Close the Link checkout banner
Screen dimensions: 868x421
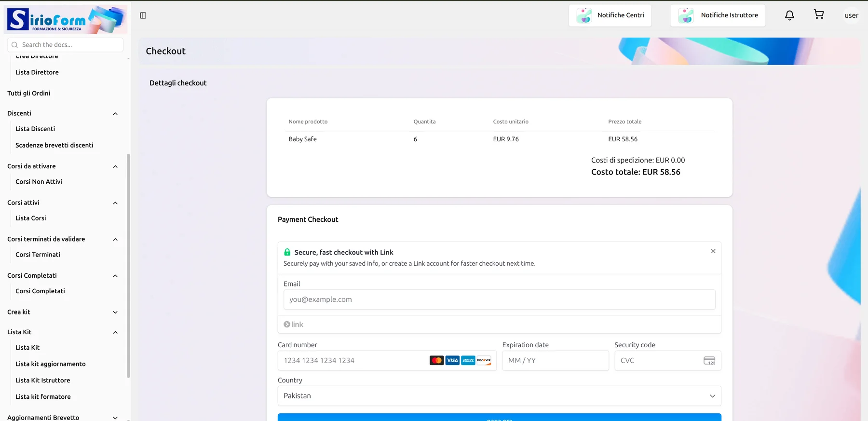click(x=713, y=251)
